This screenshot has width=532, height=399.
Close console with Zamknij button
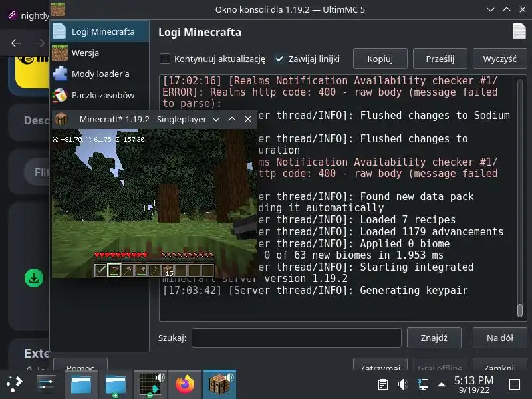point(499,364)
